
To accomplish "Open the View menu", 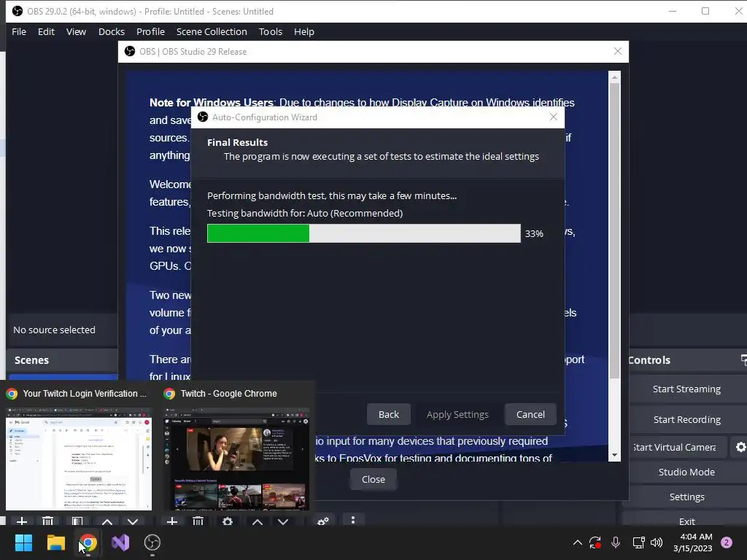I will [x=76, y=31].
